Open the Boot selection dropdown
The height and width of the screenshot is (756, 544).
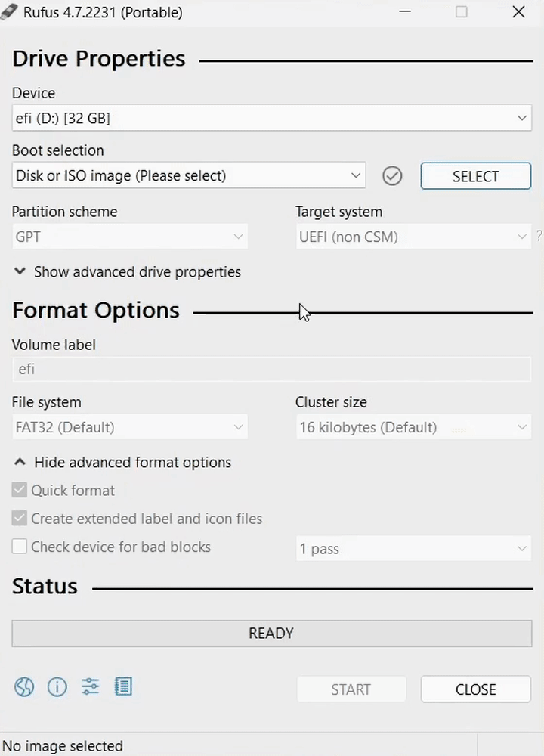(189, 175)
